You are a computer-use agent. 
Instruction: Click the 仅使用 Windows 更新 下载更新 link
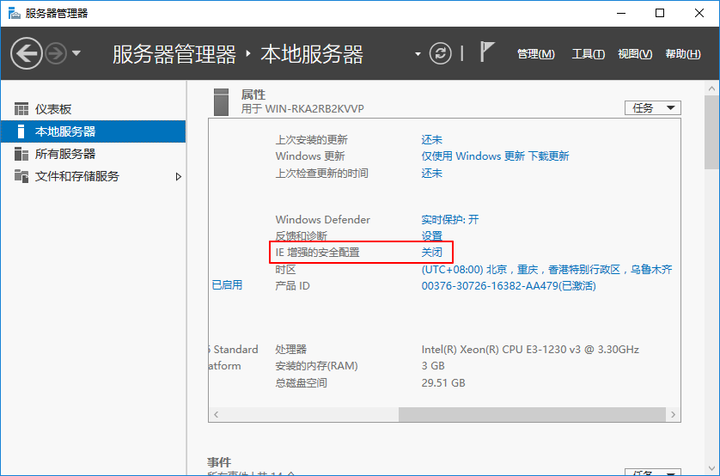click(x=495, y=156)
